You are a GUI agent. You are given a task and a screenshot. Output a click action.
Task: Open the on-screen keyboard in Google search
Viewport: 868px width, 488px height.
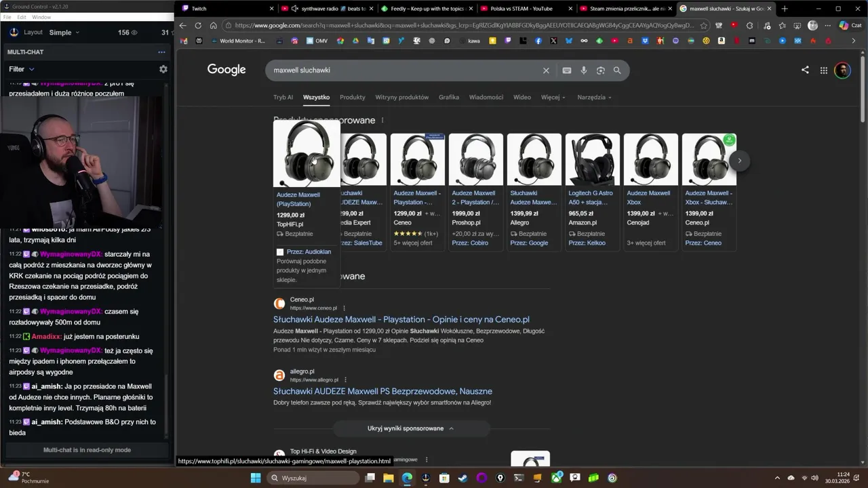click(x=567, y=70)
